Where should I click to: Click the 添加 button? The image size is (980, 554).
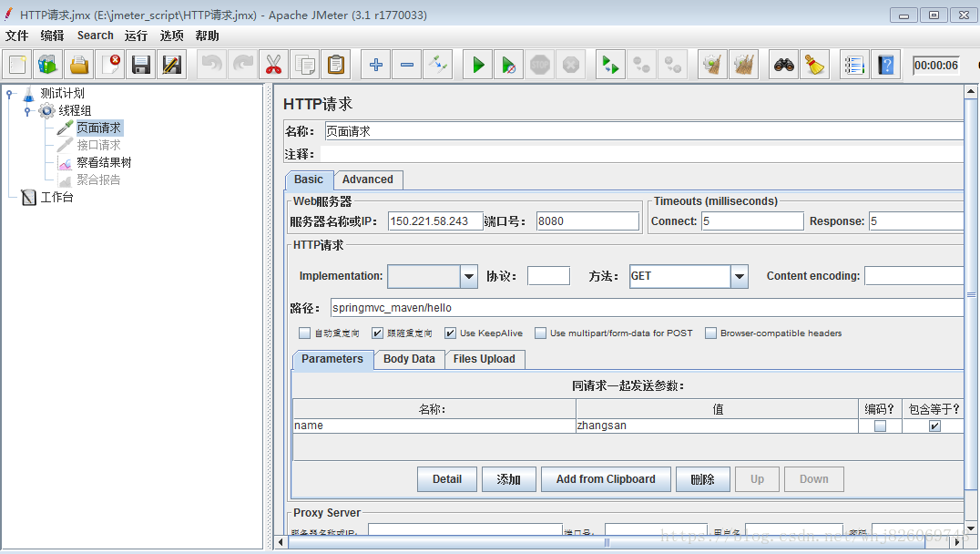pyautogui.click(x=509, y=479)
